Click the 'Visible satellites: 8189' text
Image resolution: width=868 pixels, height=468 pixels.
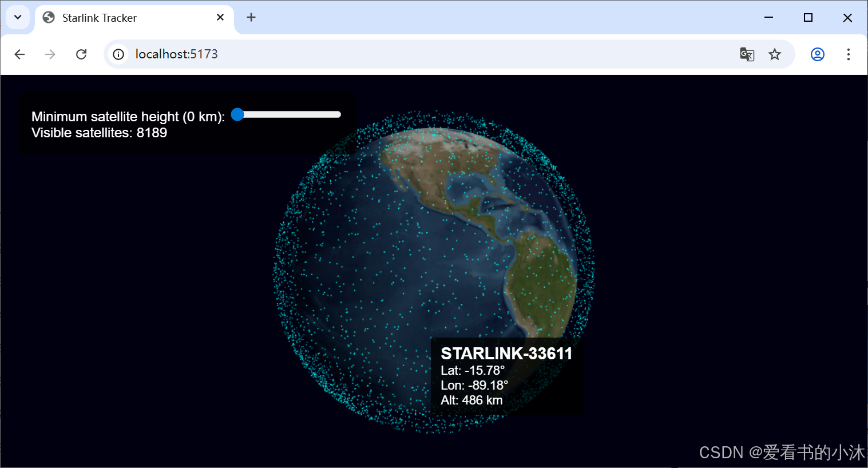(99, 133)
